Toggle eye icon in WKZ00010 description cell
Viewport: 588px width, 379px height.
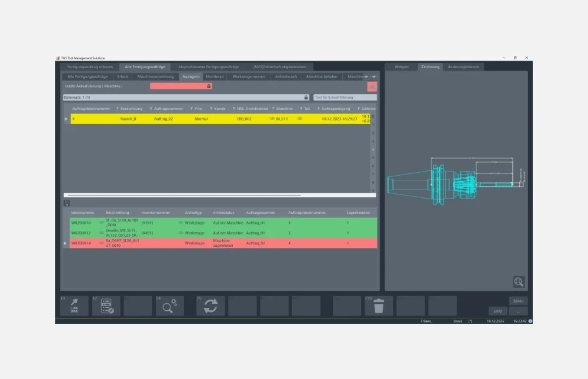[102, 223]
